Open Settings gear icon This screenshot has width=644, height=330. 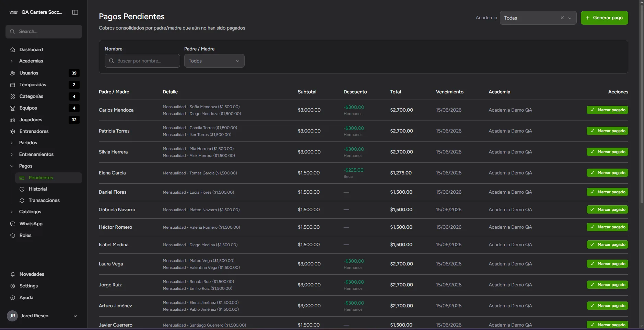[x=13, y=286]
